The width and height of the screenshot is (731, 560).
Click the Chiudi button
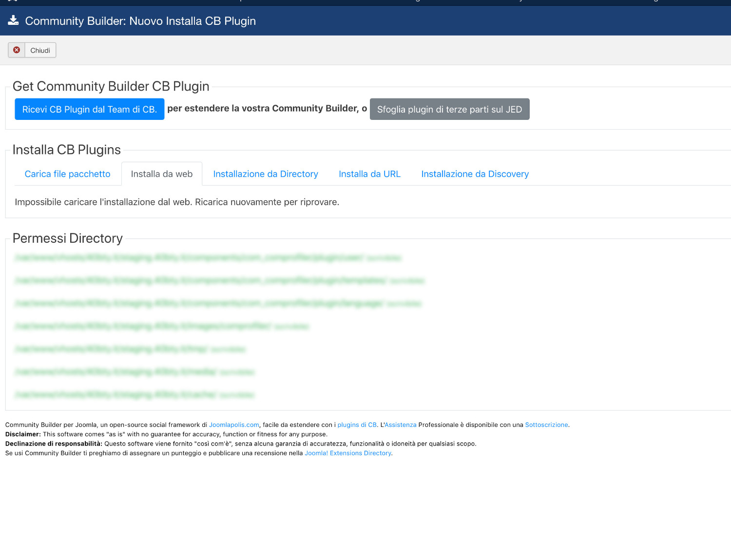click(32, 50)
